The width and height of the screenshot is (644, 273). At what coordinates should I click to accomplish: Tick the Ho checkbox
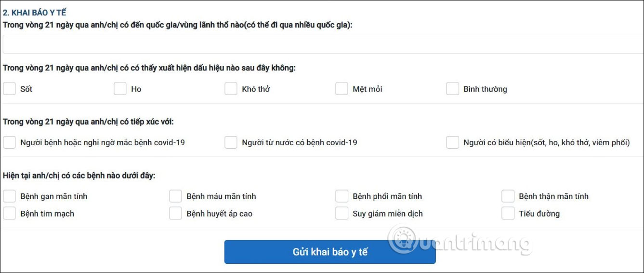tap(120, 89)
